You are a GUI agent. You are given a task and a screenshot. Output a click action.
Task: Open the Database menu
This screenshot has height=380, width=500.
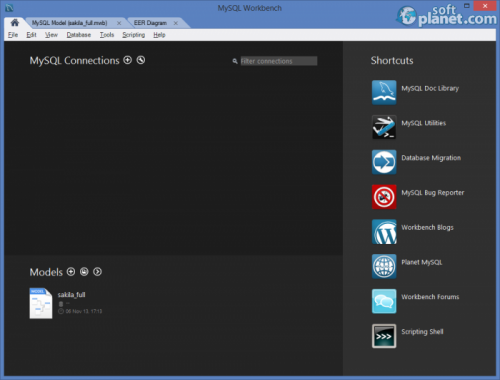point(79,35)
